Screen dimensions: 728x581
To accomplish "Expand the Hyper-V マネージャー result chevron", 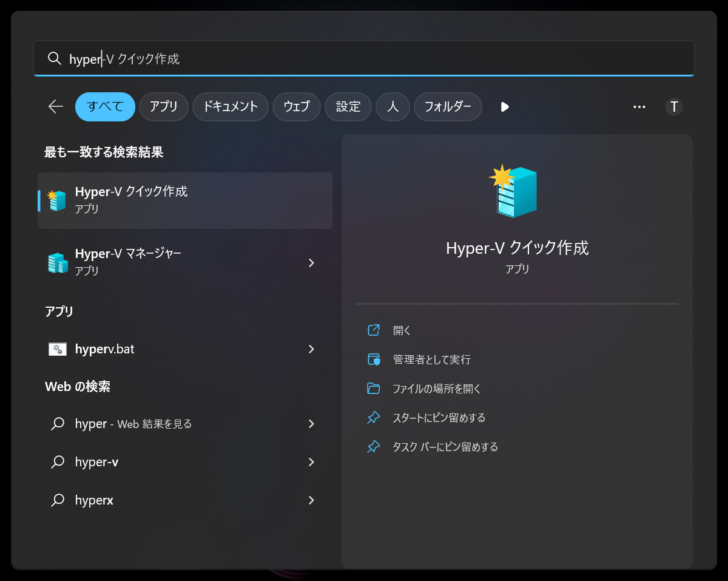I will click(x=311, y=263).
